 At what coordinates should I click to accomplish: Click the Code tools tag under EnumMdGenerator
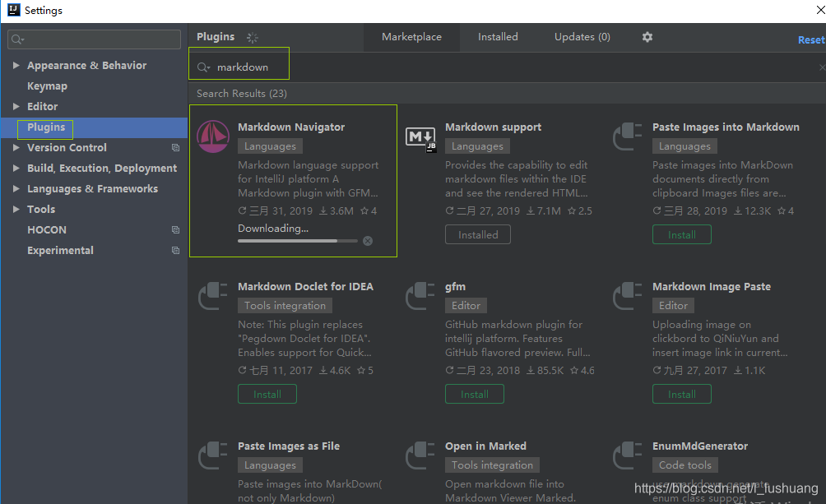(684, 465)
